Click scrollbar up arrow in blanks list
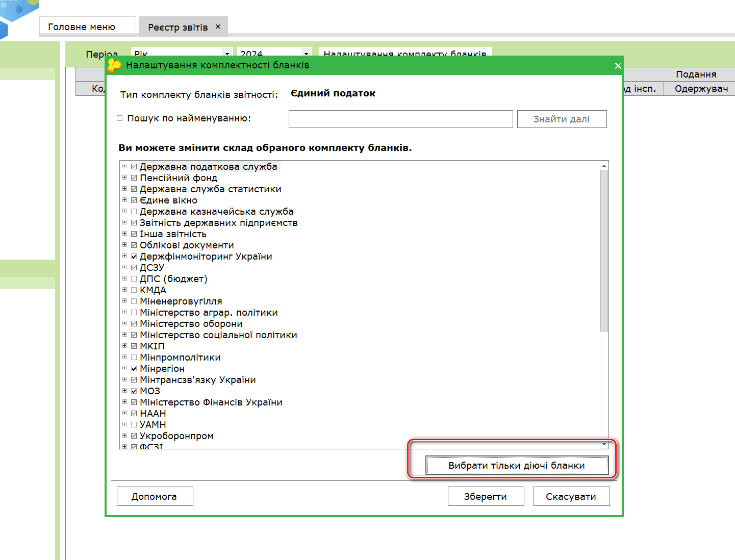This screenshot has width=735, height=560. click(604, 166)
